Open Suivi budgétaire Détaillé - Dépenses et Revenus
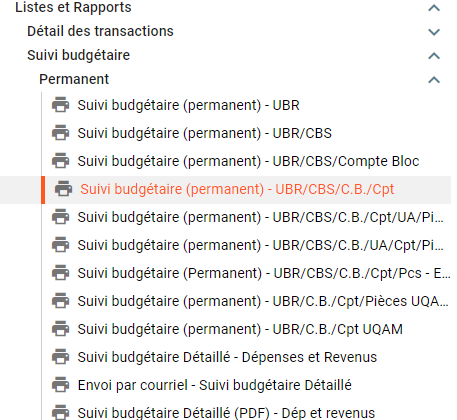 tap(227, 357)
